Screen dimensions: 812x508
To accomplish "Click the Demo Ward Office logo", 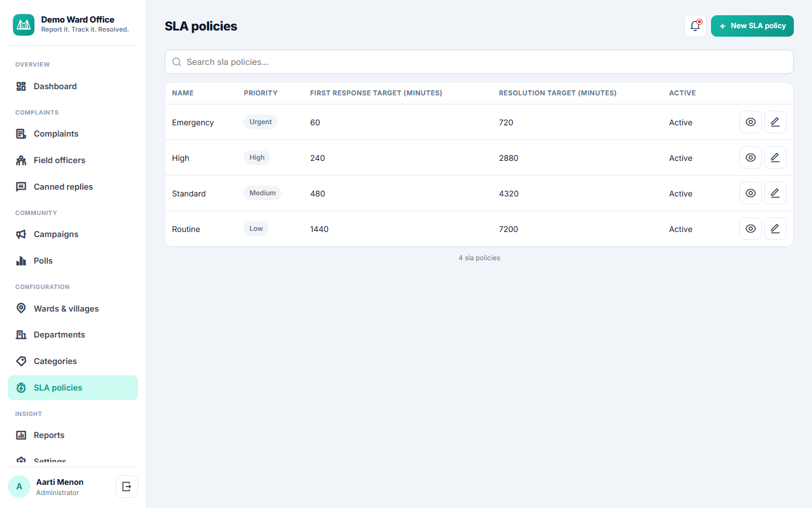I will pyautogui.click(x=24, y=25).
